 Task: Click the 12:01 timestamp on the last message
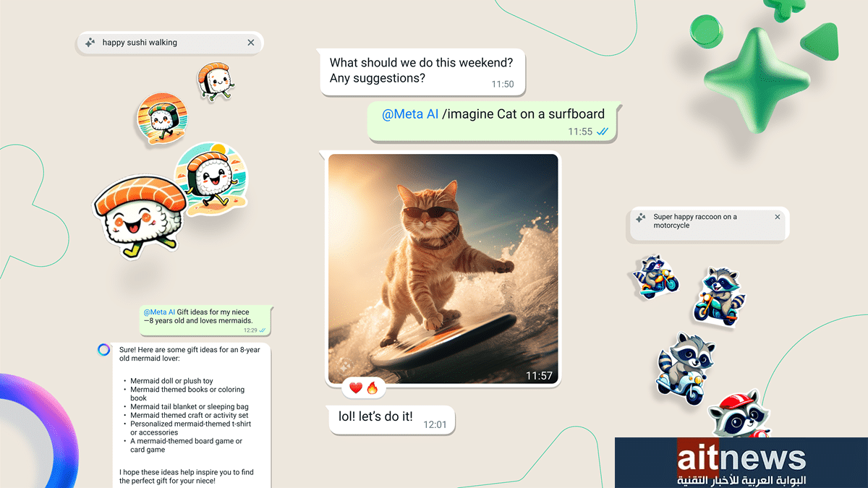(x=435, y=424)
